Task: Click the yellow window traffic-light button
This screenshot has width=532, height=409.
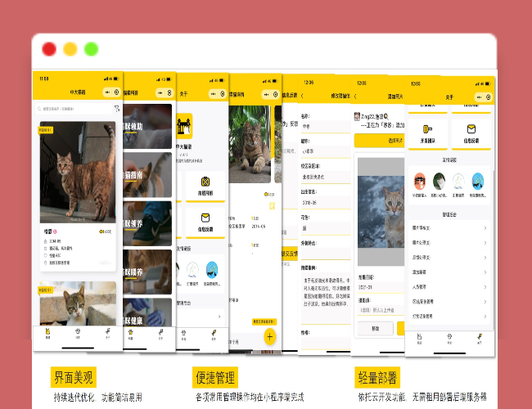Action: pyautogui.click(x=70, y=49)
